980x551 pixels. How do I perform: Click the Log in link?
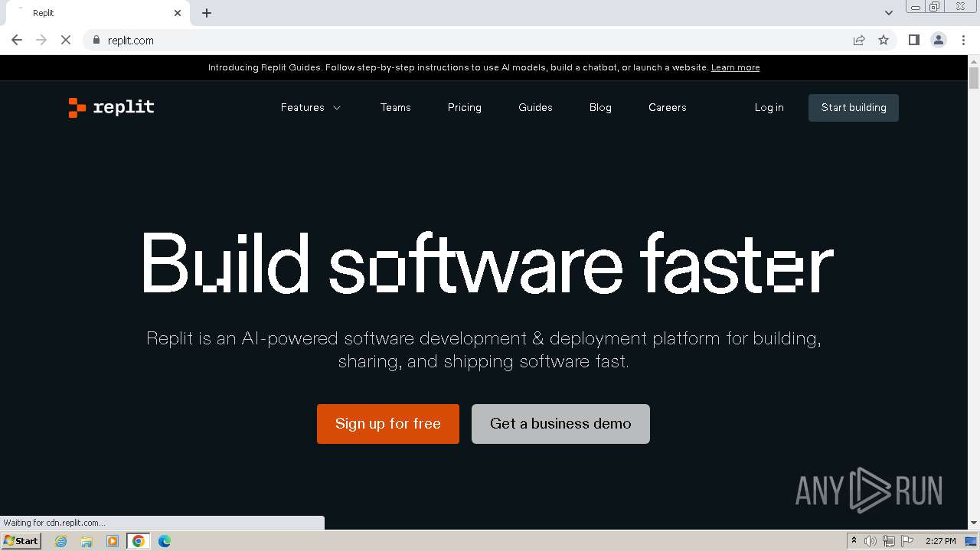click(x=769, y=107)
